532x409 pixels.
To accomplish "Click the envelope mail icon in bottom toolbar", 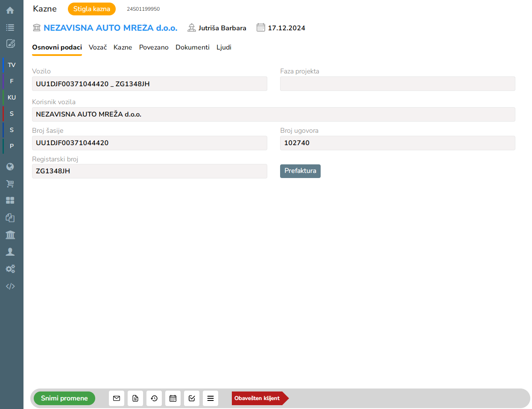I will [x=117, y=398].
